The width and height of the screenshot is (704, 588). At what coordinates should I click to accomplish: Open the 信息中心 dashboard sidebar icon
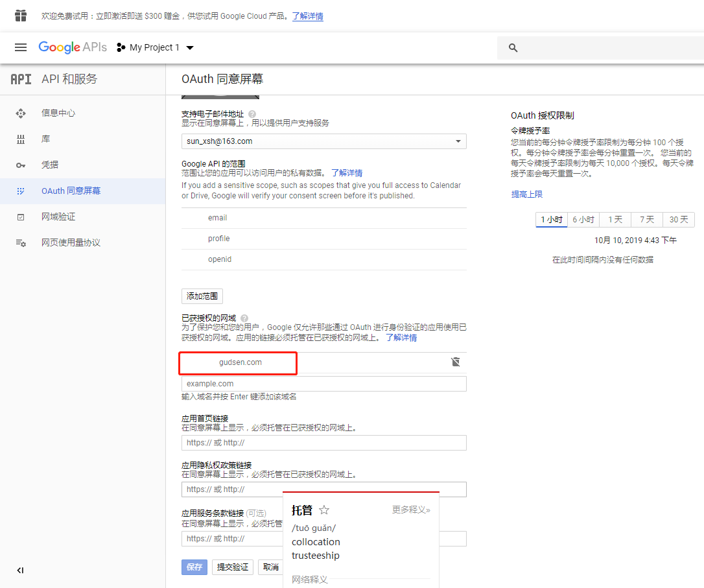21,112
